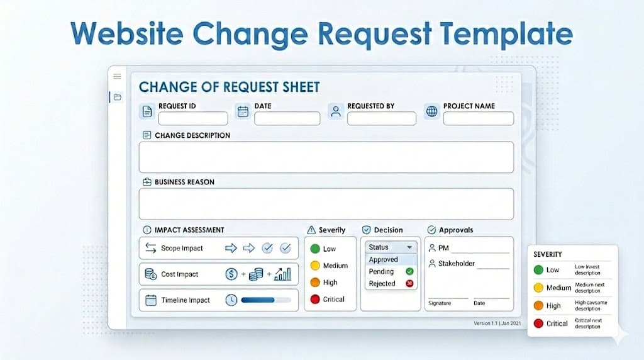The width and height of the screenshot is (644, 360).
Task: Choose Pending from Status list
Action: click(391, 271)
